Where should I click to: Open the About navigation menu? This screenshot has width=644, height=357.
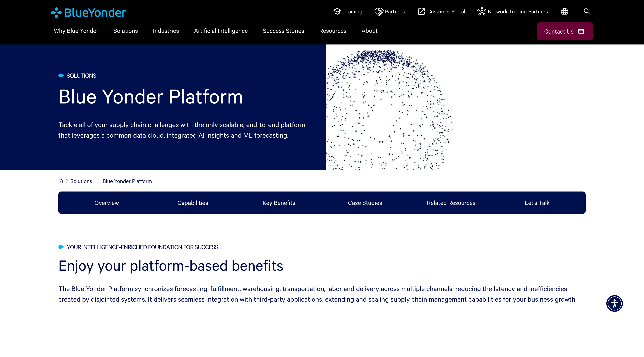pos(369,31)
